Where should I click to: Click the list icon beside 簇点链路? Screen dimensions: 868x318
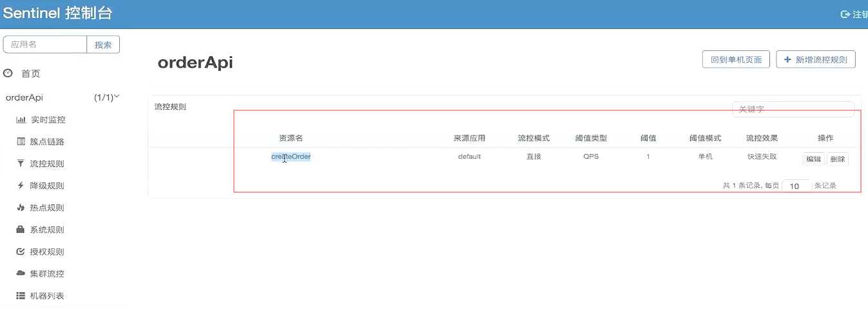[x=21, y=142]
